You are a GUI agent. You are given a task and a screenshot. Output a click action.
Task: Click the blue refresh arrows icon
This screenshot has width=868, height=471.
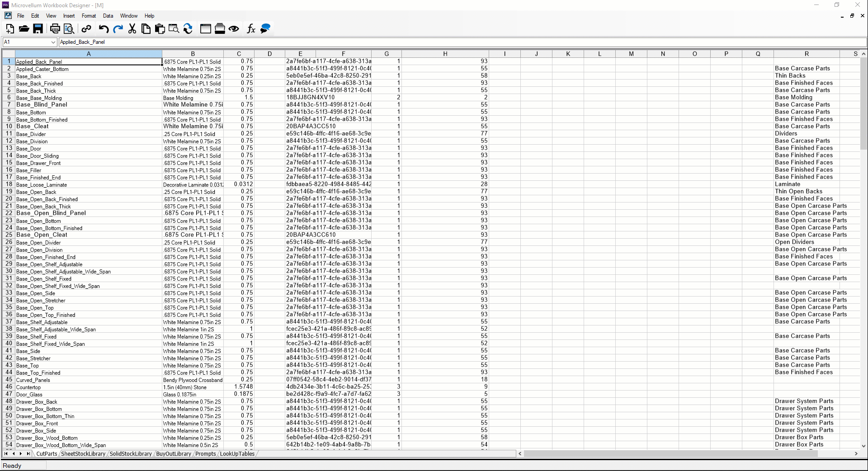point(188,29)
